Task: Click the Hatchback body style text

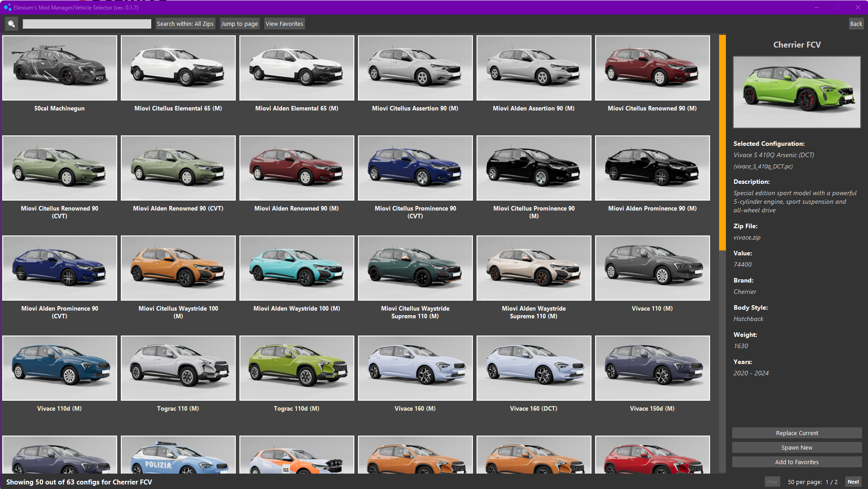Action: [749, 319]
